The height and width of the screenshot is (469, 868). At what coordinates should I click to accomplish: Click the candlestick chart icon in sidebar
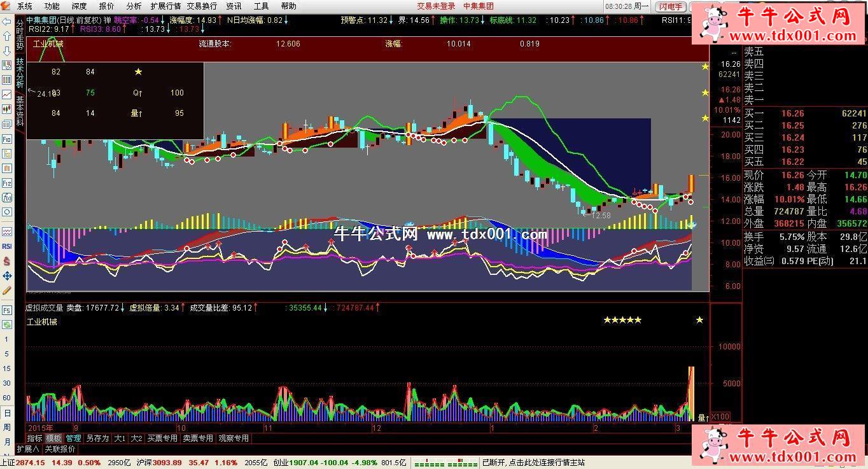6,109
